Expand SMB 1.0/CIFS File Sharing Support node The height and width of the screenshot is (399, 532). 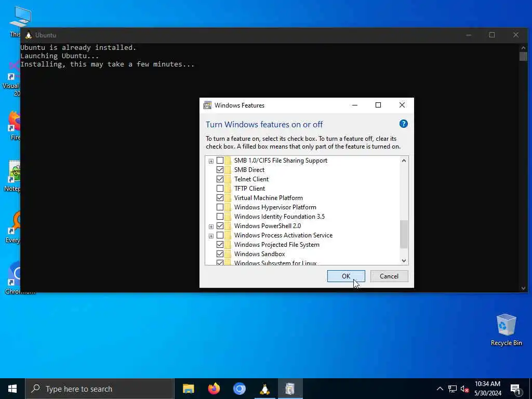point(211,161)
